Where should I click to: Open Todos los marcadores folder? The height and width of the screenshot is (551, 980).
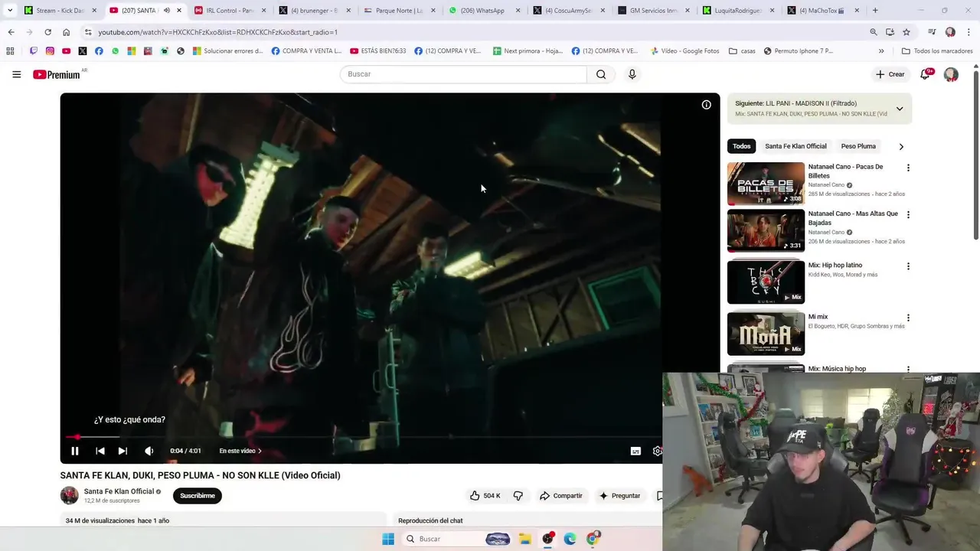click(937, 51)
